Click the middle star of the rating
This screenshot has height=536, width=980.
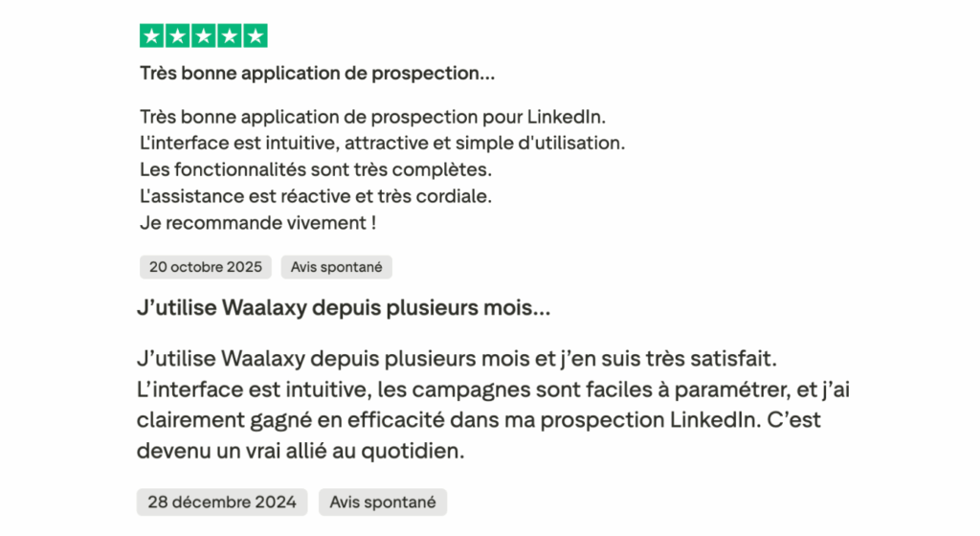pyautogui.click(x=204, y=36)
